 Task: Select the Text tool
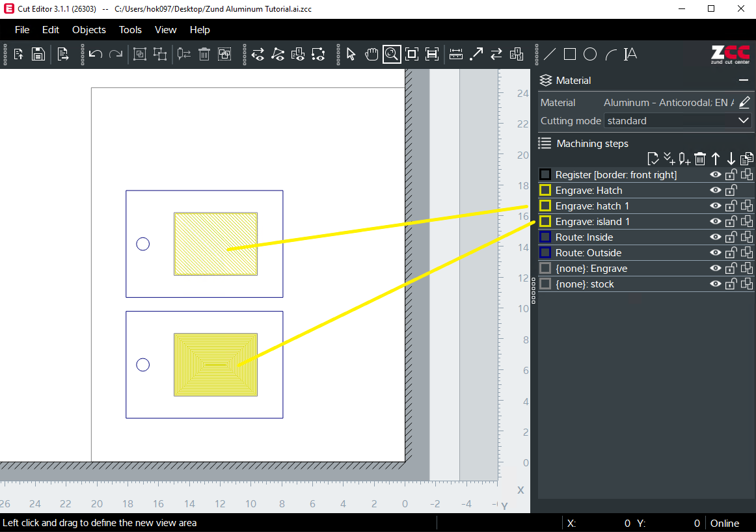(630, 54)
